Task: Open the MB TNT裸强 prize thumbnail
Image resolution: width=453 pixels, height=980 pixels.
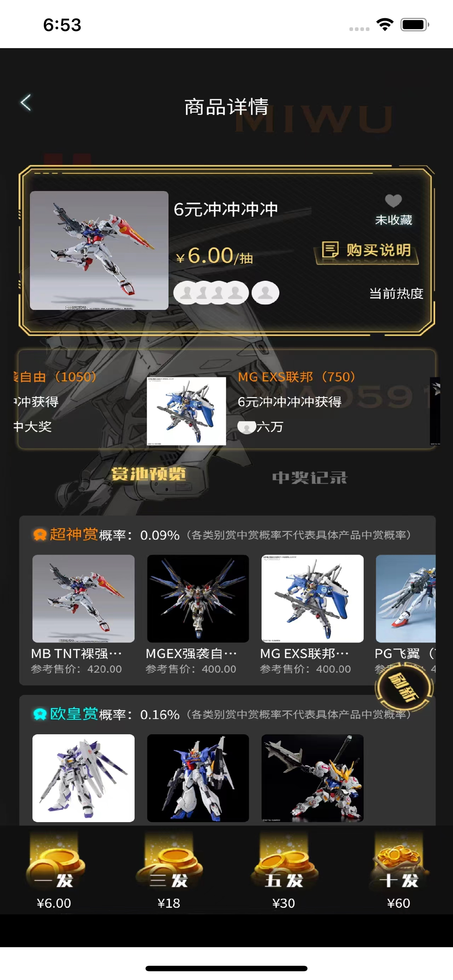Action: coord(84,598)
